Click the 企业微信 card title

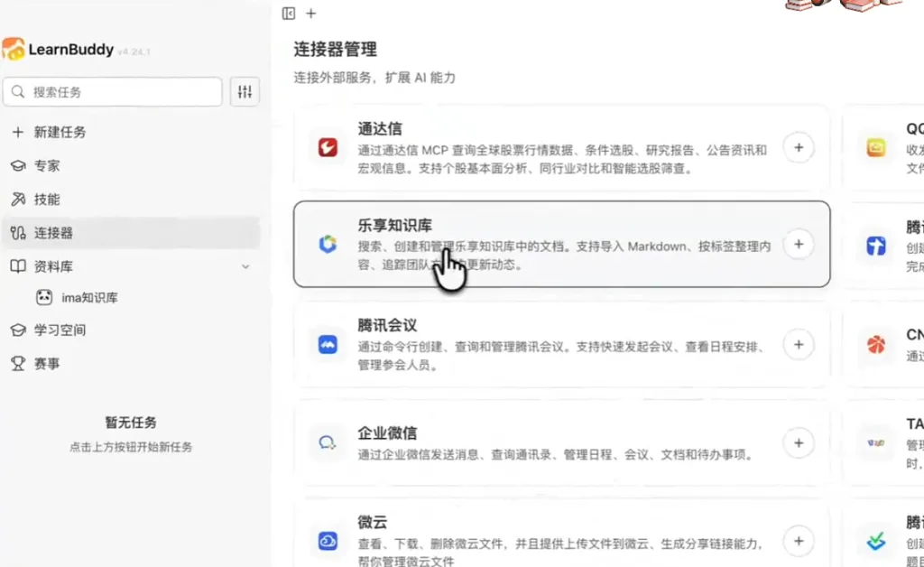pyautogui.click(x=387, y=433)
